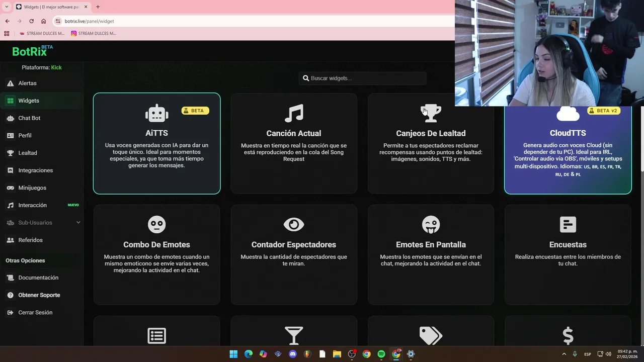Select the AiTTS robot icon
This screenshot has width=644, height=362.
(156, 114)
